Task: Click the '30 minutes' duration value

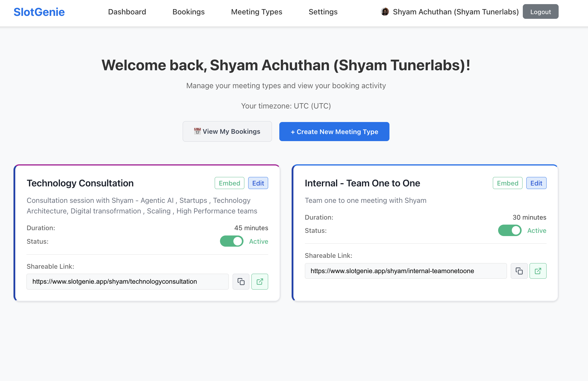Action: click(x=529, y=217)
